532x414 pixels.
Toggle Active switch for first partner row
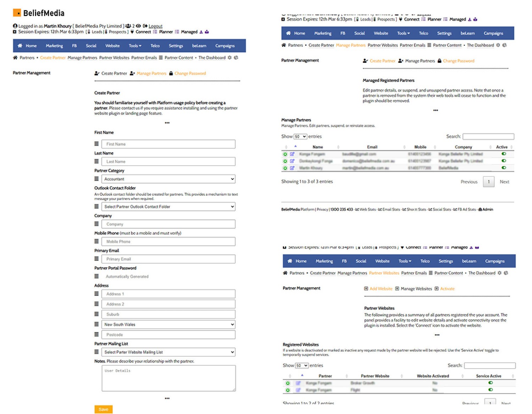click(x=504, y=154)
